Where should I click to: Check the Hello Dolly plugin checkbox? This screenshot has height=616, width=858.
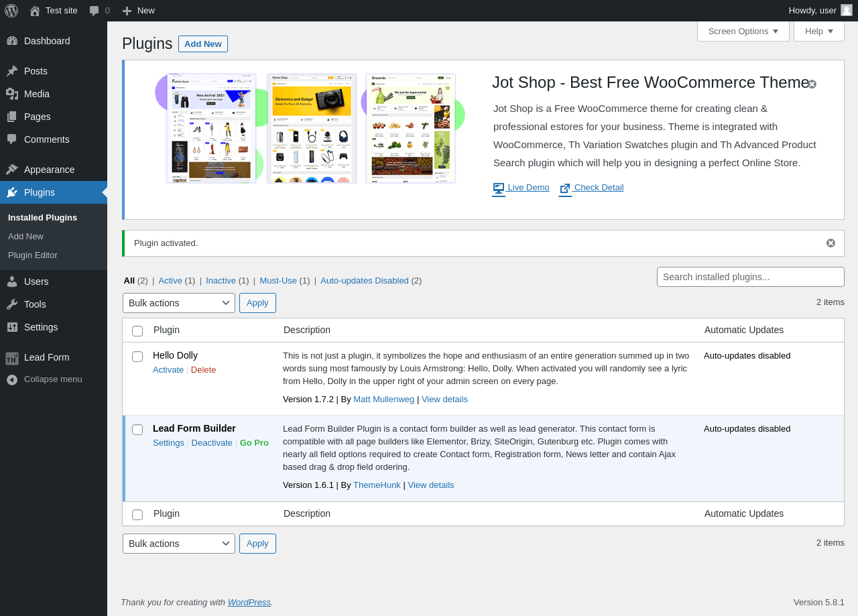tap(137, 357)
